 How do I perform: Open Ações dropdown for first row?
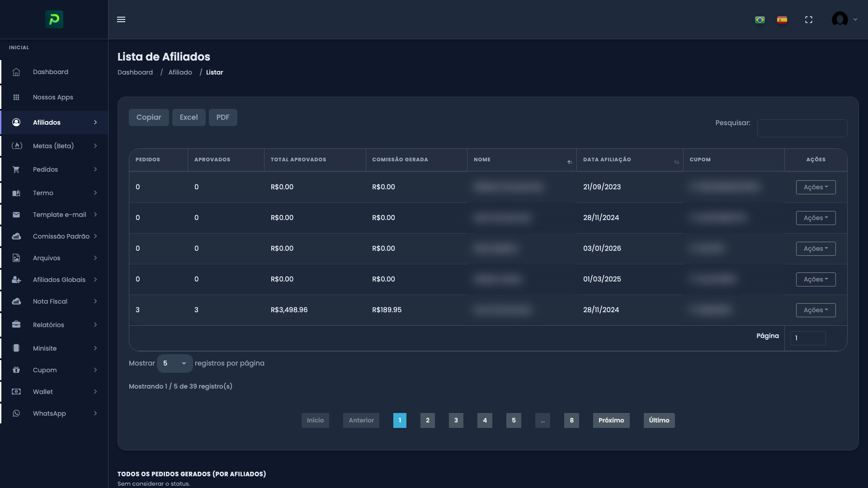pyautogui.click(x=816, y=187)
